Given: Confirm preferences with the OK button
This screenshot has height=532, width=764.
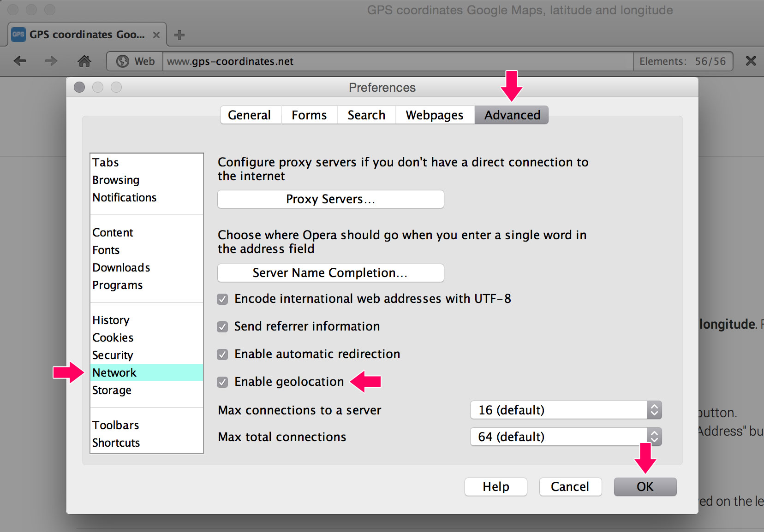Looking at the screenshot, I should point(645,487).
